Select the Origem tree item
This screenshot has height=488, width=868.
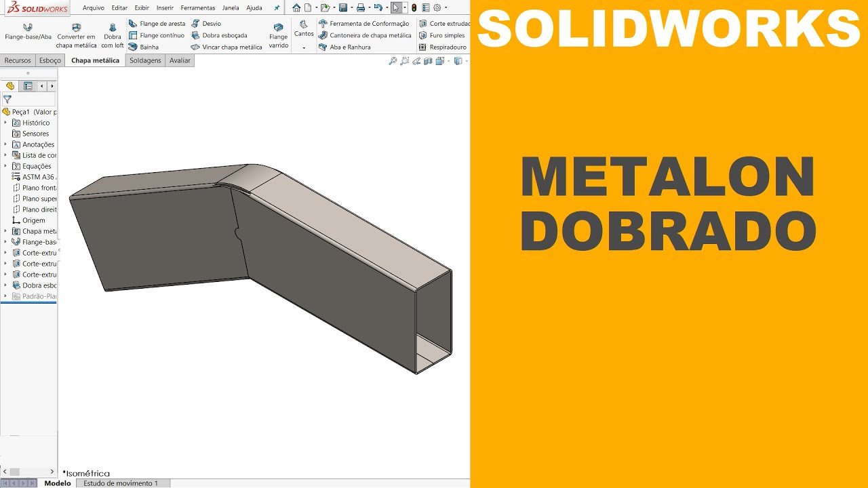pos(29,220)
